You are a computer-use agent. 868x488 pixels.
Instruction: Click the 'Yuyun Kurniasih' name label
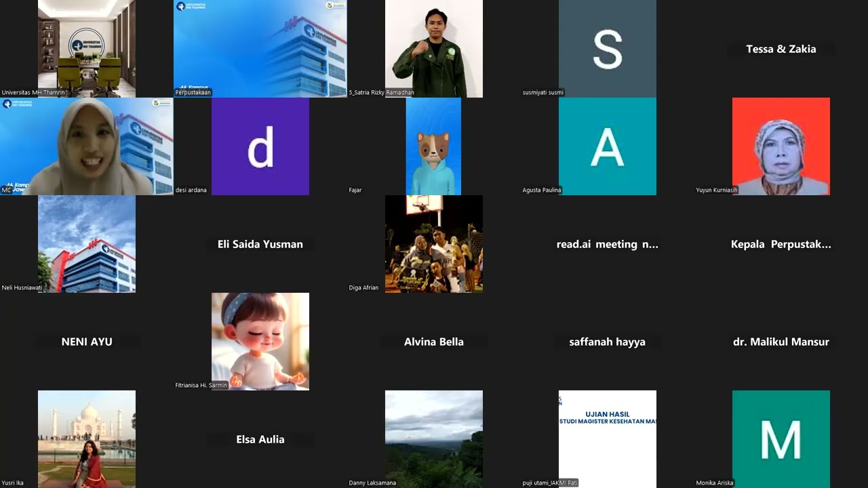pos(717,190)
